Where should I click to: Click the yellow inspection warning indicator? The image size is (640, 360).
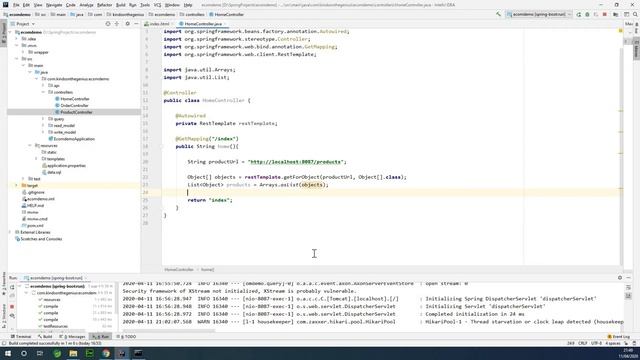click(x=620, y=31)
